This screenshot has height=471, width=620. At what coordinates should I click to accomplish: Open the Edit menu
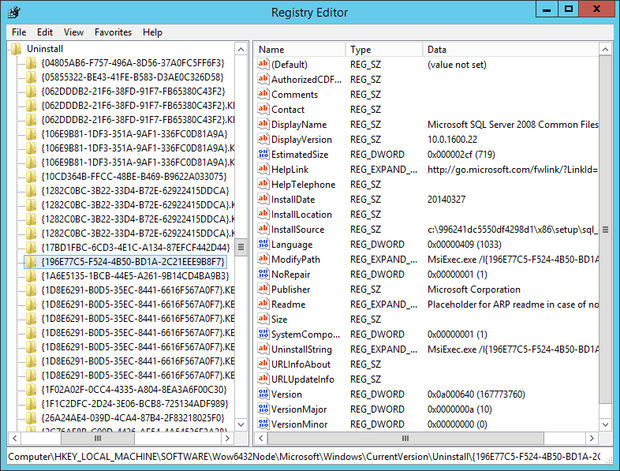tap(45, 32)
